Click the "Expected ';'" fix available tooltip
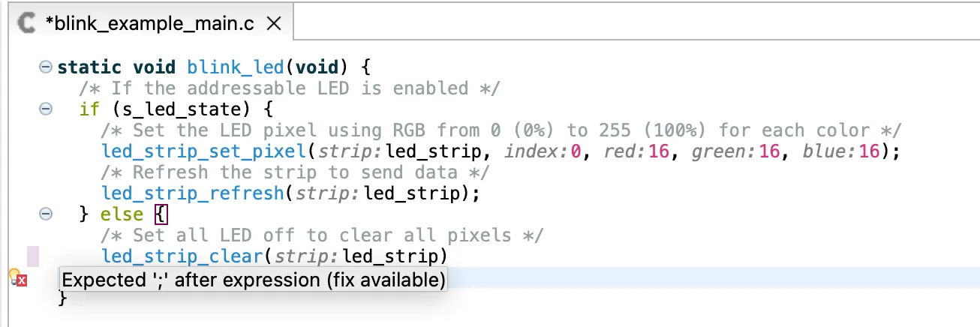The image size is (980, 327). [254, 280]
